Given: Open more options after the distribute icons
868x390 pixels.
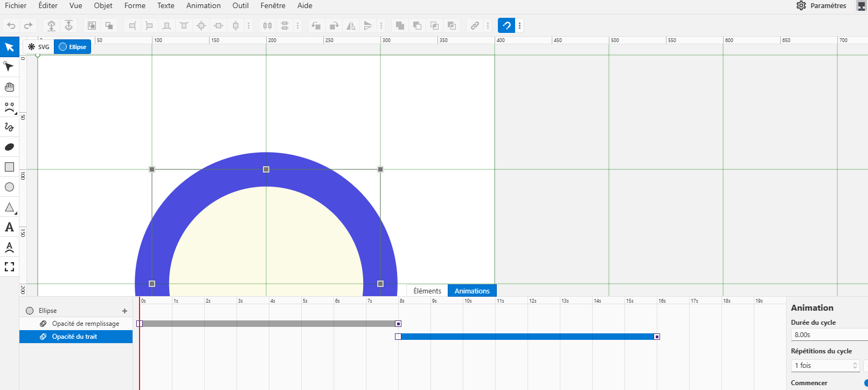Looking at the screenshot, I should coord(297,25).
